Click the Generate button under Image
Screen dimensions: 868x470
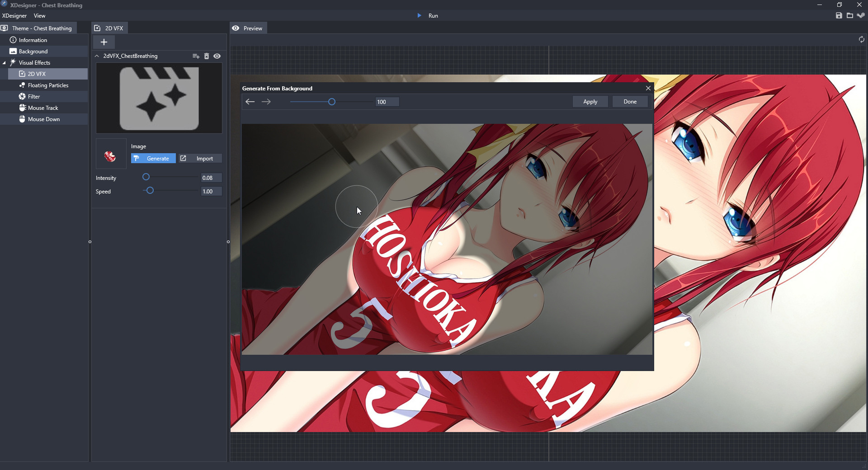coord(153,158)
